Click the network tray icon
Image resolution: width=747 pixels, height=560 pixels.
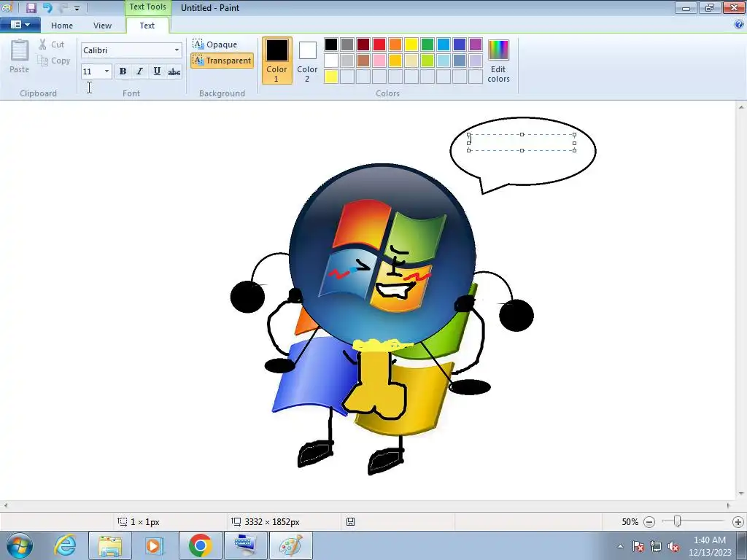tap(656, 546)
